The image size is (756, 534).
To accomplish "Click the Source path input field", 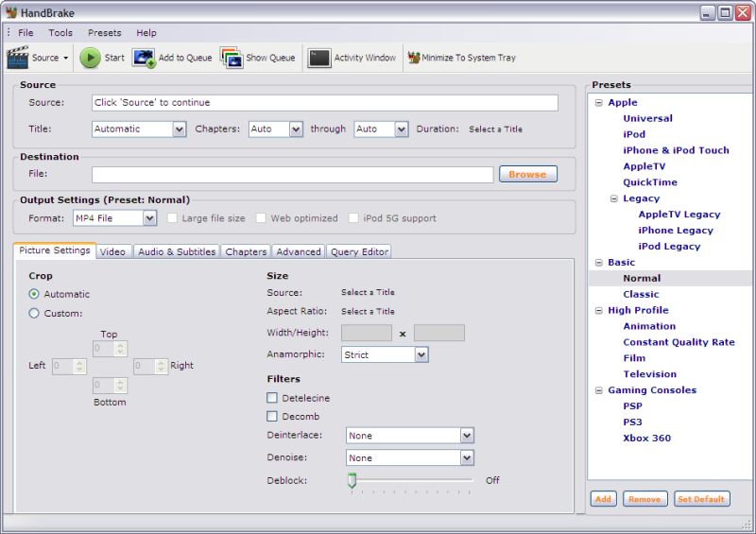I will [325, 102].
